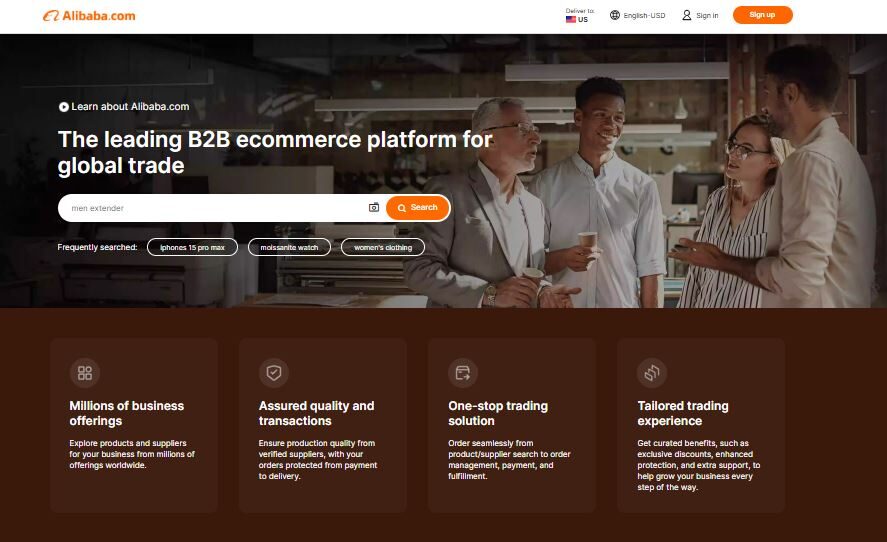Click the Tailored trading experience icon
The image size is (887, 542).
pos(652,373)
